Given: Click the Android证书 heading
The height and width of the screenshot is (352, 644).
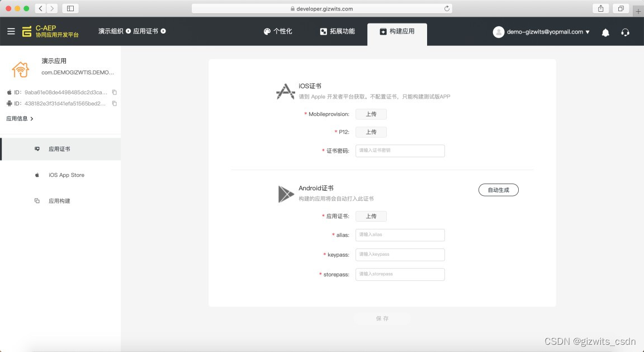Looking at the screenshot, I should 316,188.
